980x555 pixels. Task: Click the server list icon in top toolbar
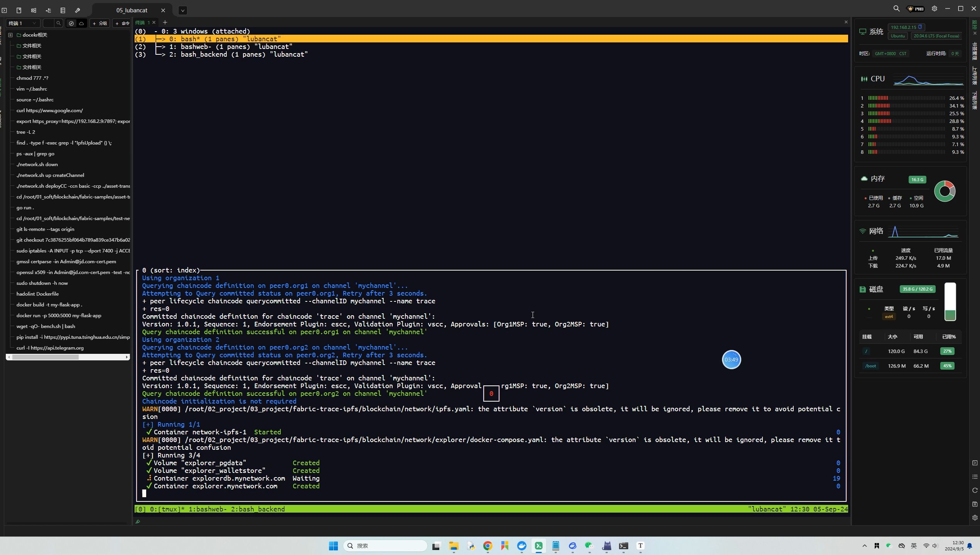[63, 10]
